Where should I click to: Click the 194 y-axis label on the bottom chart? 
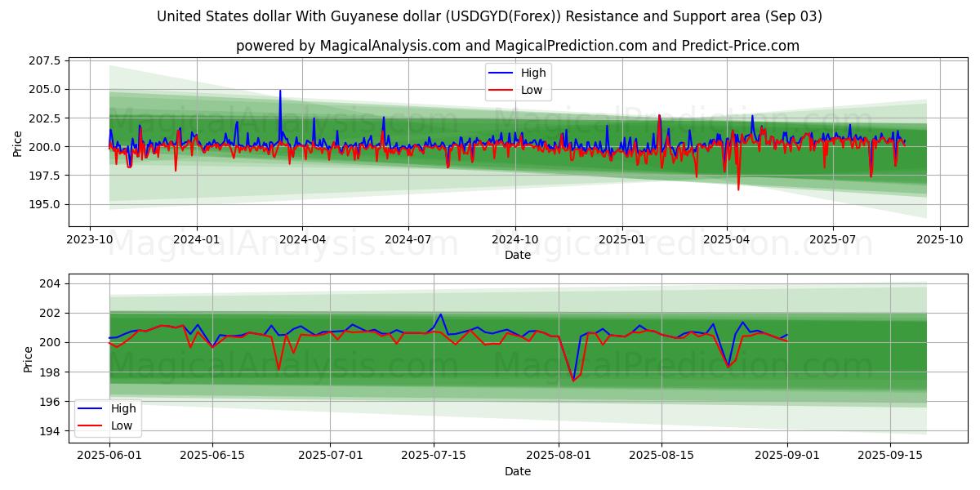(51, 430)
